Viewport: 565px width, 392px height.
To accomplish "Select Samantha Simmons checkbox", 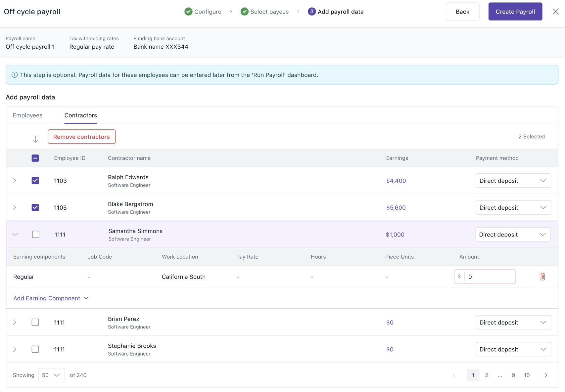I will 36,235.
